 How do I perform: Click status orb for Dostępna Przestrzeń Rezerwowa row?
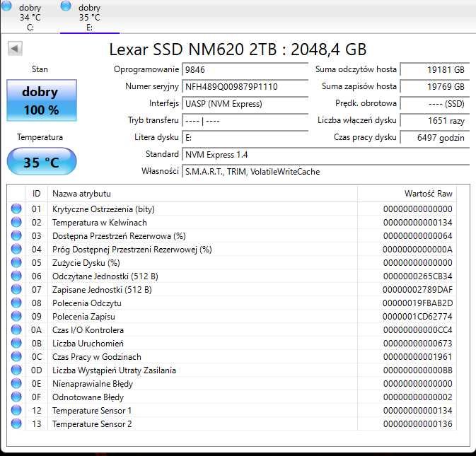16,235
